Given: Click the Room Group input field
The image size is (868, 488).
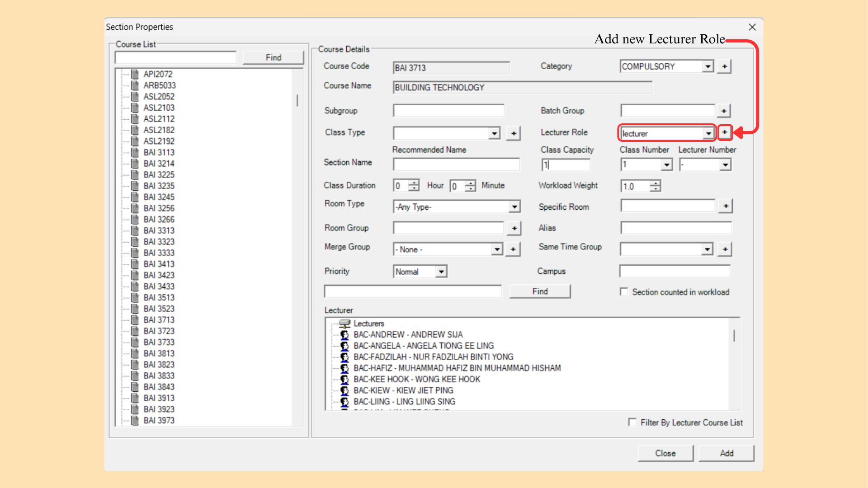Looking at the screenshot, I should tap(448, 228).
